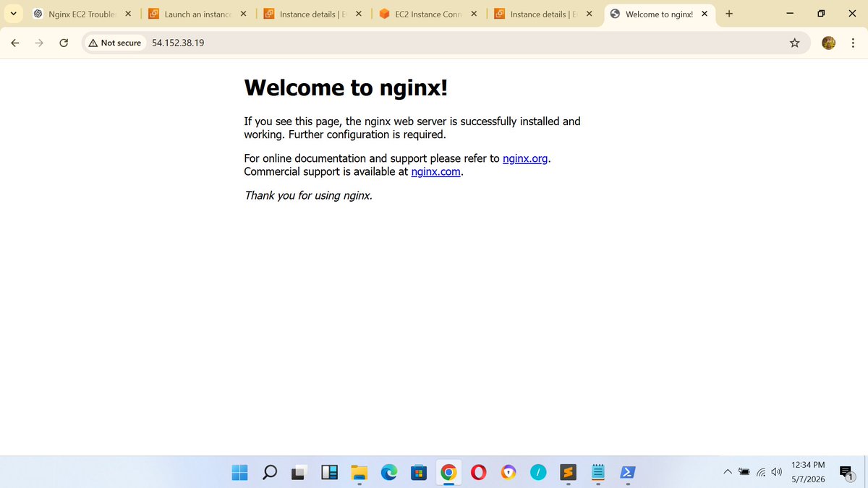Viewport: 868px width, 488px height.
Task: Follow the nginx.com commercial support link
Action: [435, 171]
